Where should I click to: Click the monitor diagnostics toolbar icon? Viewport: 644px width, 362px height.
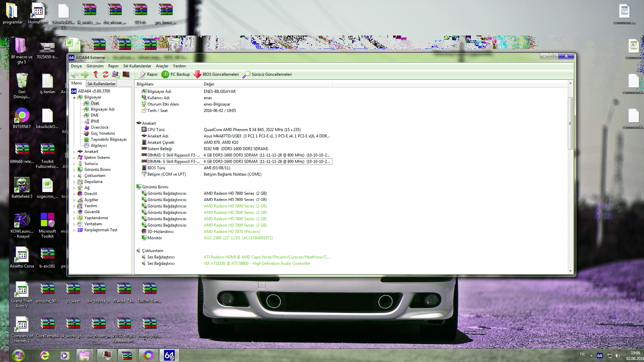[126, 74]
